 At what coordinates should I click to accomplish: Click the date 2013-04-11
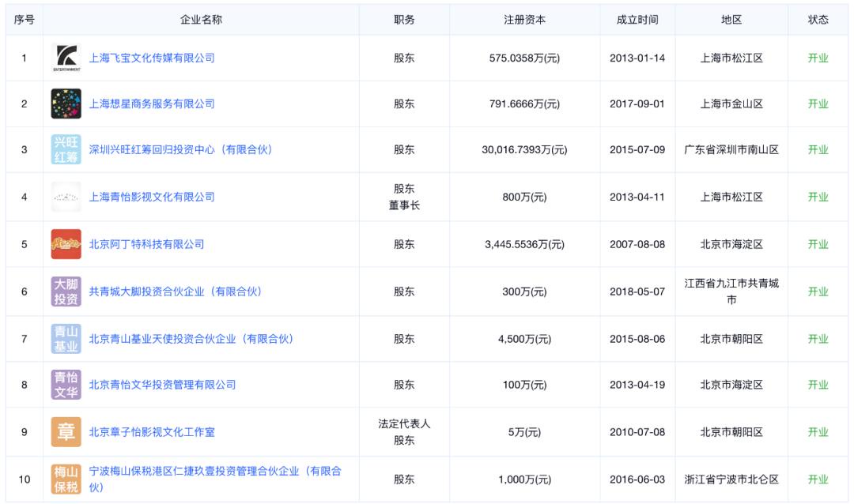point(637,197)
